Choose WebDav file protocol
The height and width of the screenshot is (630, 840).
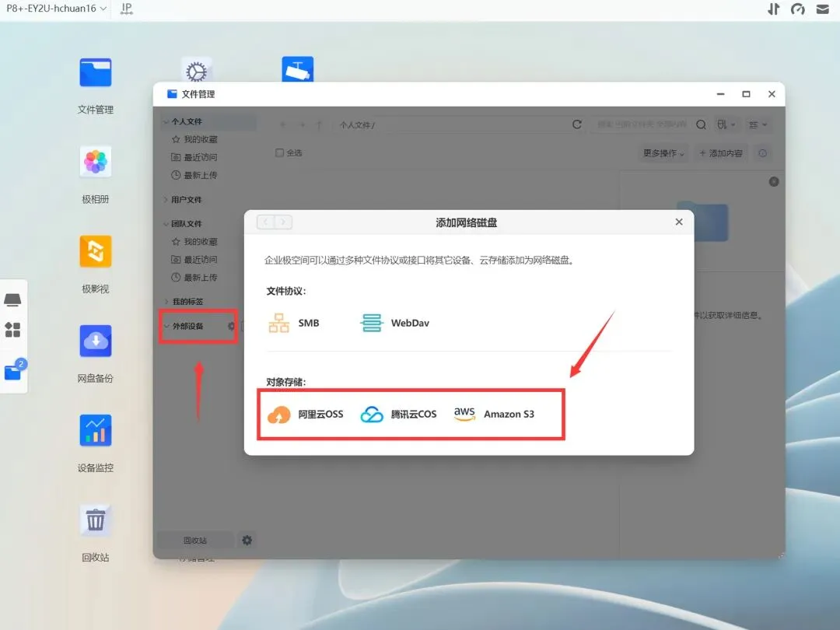[x=395, y=323]
